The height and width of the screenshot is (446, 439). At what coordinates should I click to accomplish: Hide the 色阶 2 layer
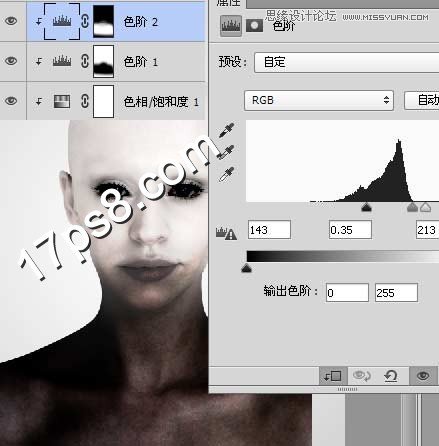(11, 21)
